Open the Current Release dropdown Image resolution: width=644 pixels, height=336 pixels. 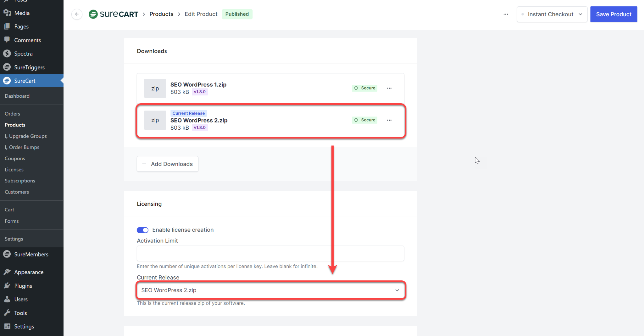[x=270, y=290]
